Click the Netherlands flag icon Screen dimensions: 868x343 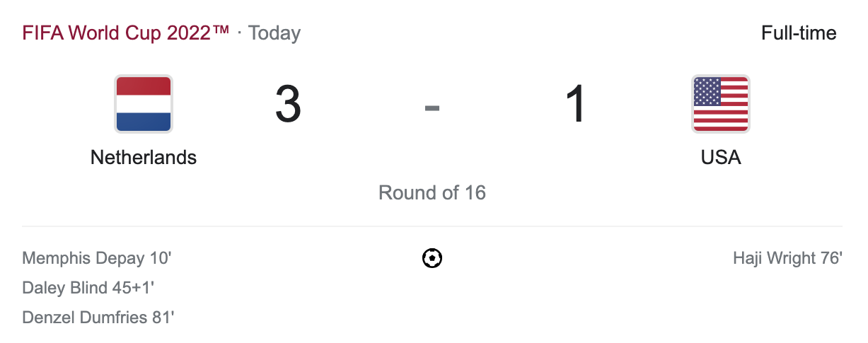[144, 104]
